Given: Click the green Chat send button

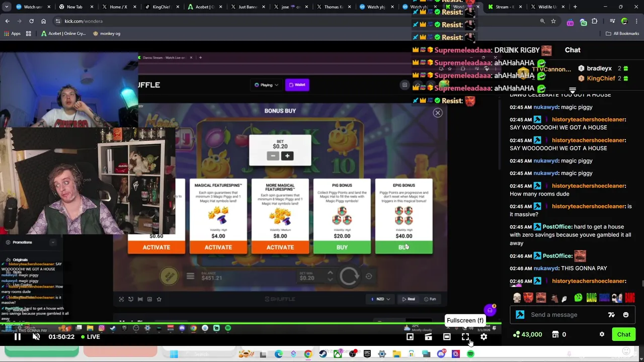Looking at the screenshot, I should click(623, 334).
